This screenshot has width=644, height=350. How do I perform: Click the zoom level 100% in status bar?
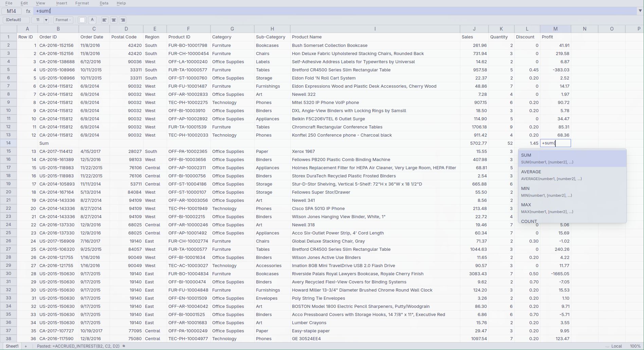point(635,346)
